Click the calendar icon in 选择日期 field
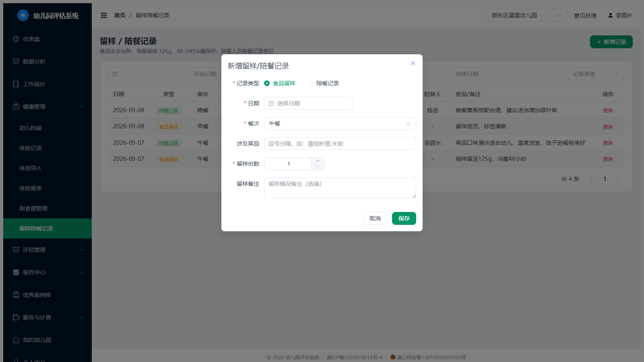 pos(271,103)
